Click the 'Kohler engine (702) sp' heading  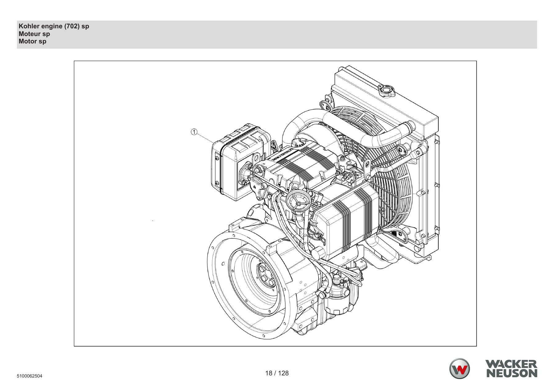[54, 26]
